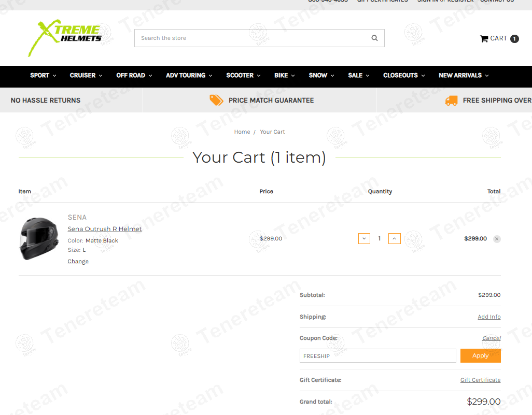Click the cart item count badge
The width and height of the screenshot is (532, 415).
click(514, 39)
